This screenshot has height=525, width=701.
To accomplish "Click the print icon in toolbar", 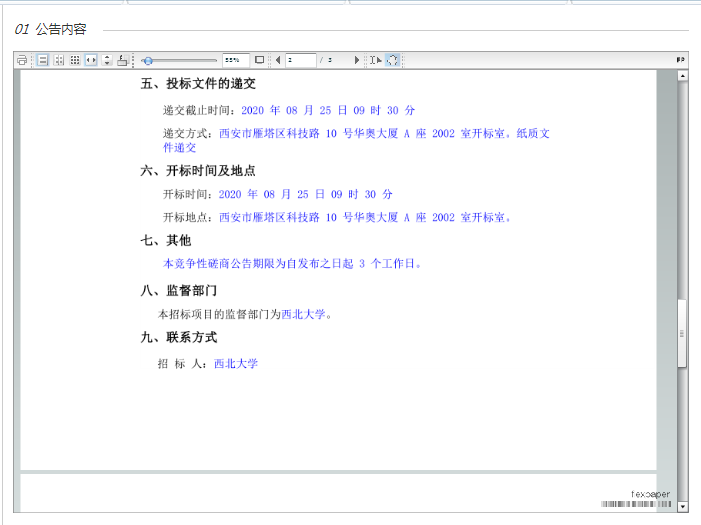I will [22, 60].
